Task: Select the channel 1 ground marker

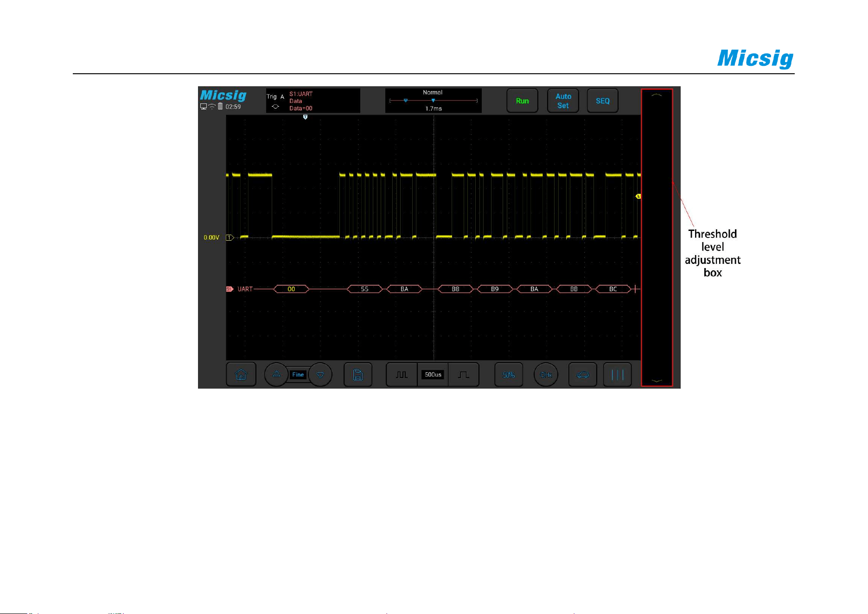Action: point(230,237)
